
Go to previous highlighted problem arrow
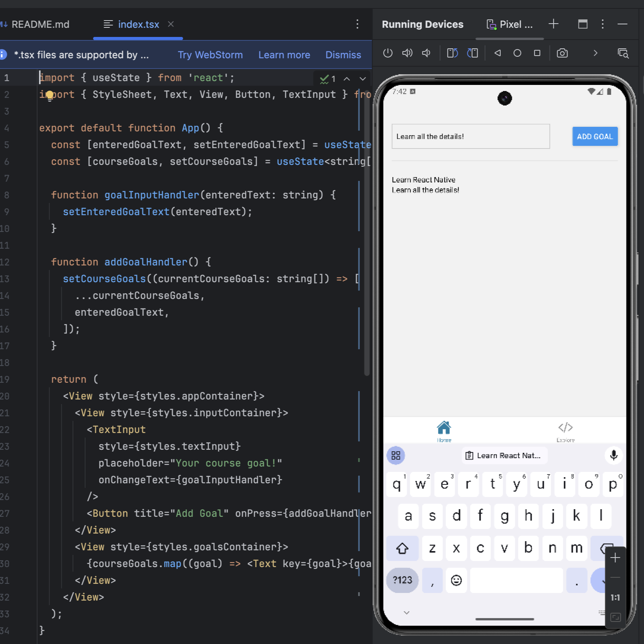click(347, 79)
